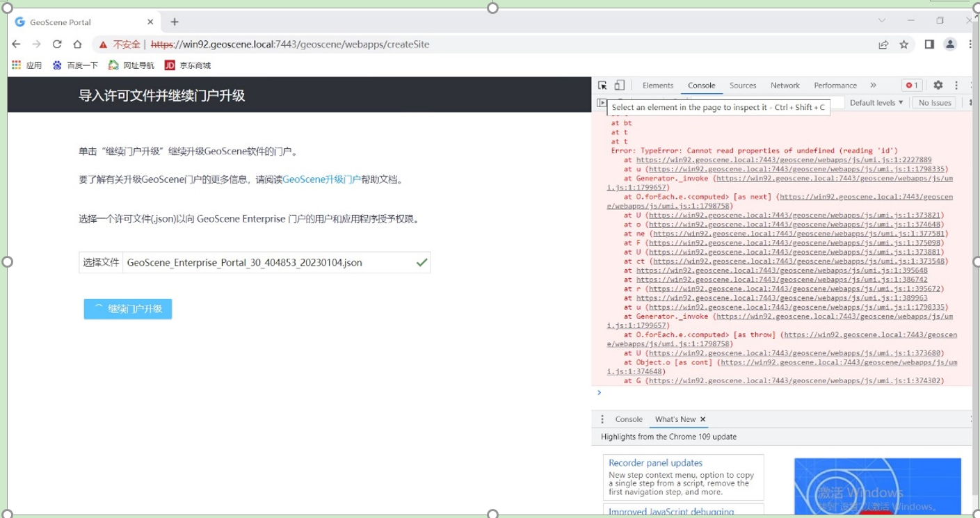Click the address bar URL
The height and width of the screenshot is (518, 980).
pyautogui.click(x=290, y=44)
